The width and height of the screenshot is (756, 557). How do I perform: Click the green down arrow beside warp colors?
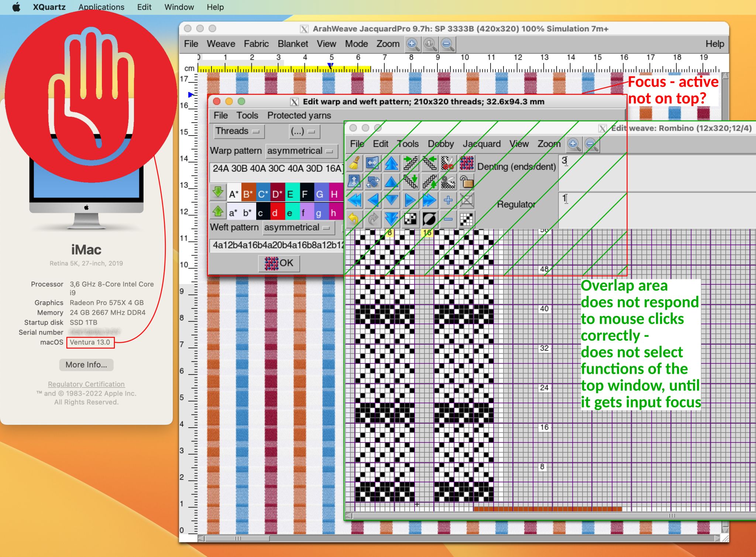[x=218, y=192]
